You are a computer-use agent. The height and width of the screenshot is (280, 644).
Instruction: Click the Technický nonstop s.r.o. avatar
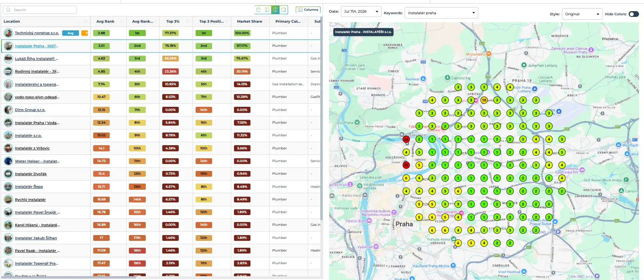(8, 33)
